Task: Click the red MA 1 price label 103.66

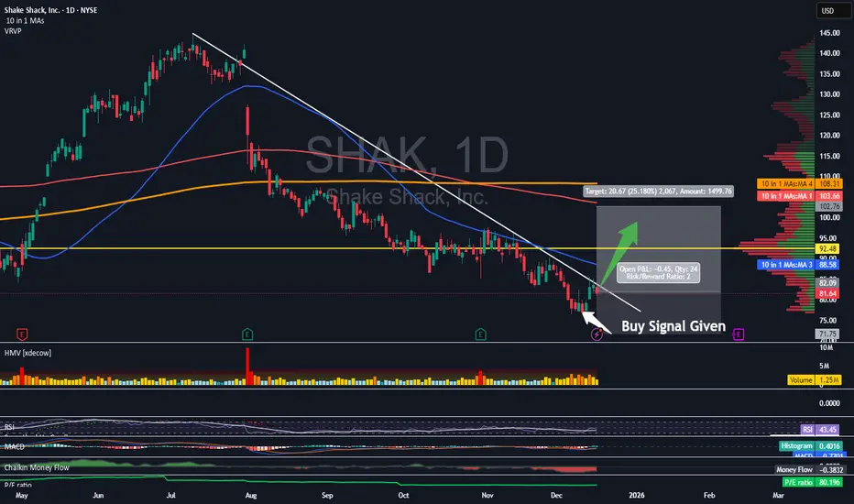Action: tap(800, 196)
